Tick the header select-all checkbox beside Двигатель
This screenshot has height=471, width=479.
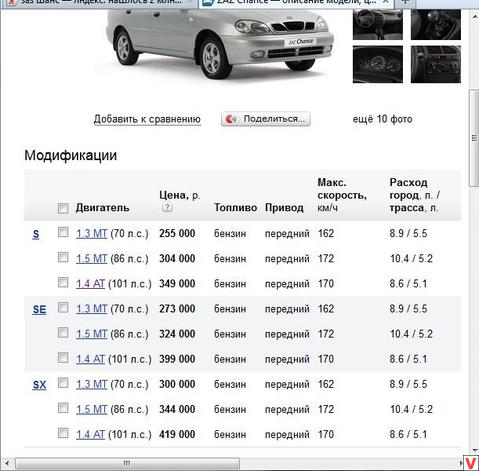(x=63, y=208)
